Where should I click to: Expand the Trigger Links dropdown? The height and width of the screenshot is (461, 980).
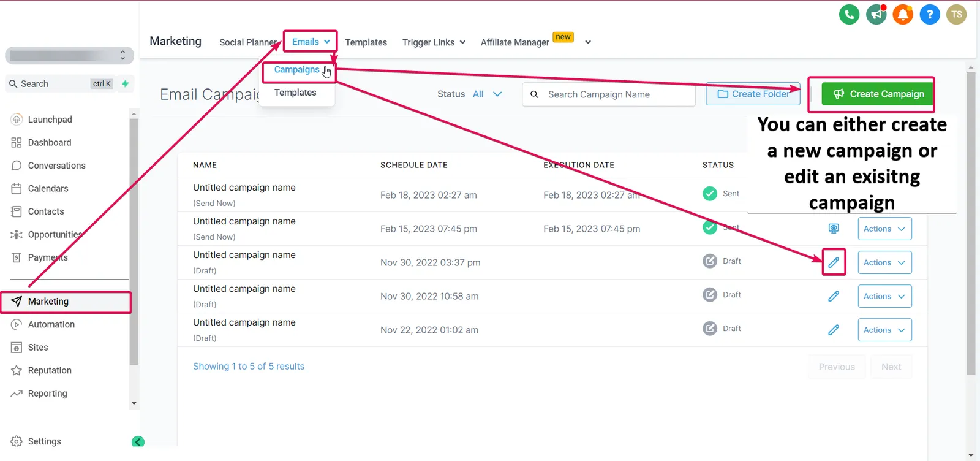(434, 42)
